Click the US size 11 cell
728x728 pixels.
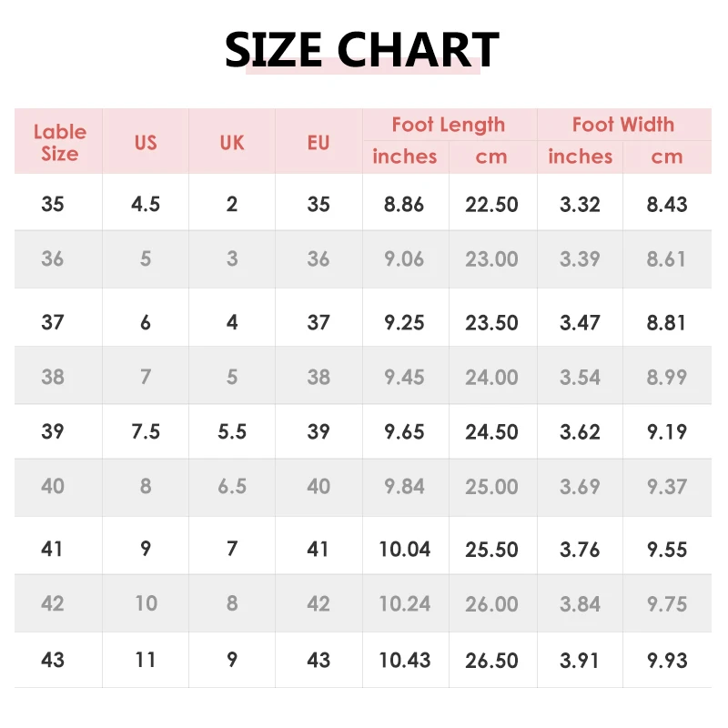coord(146,659)
